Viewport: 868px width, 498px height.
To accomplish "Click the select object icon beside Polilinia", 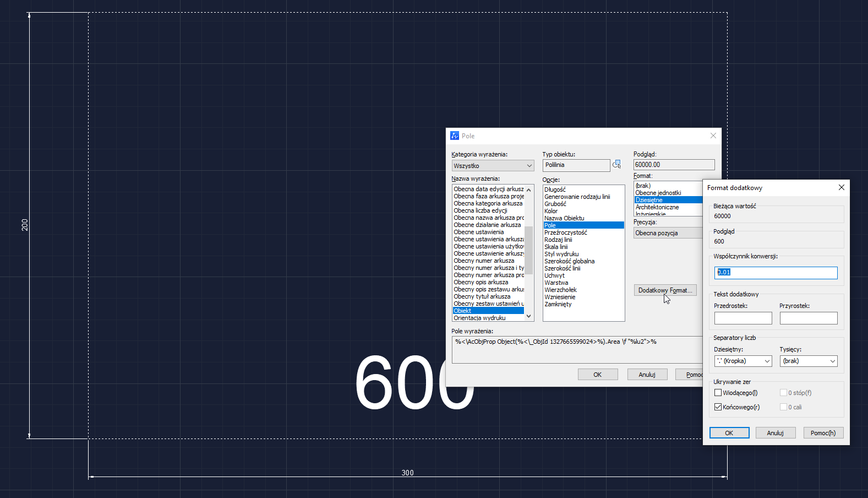I will click(616, 165).
